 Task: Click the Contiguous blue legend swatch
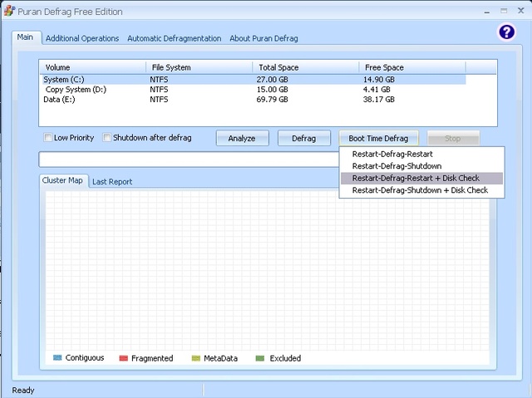[x=57, y=357]
